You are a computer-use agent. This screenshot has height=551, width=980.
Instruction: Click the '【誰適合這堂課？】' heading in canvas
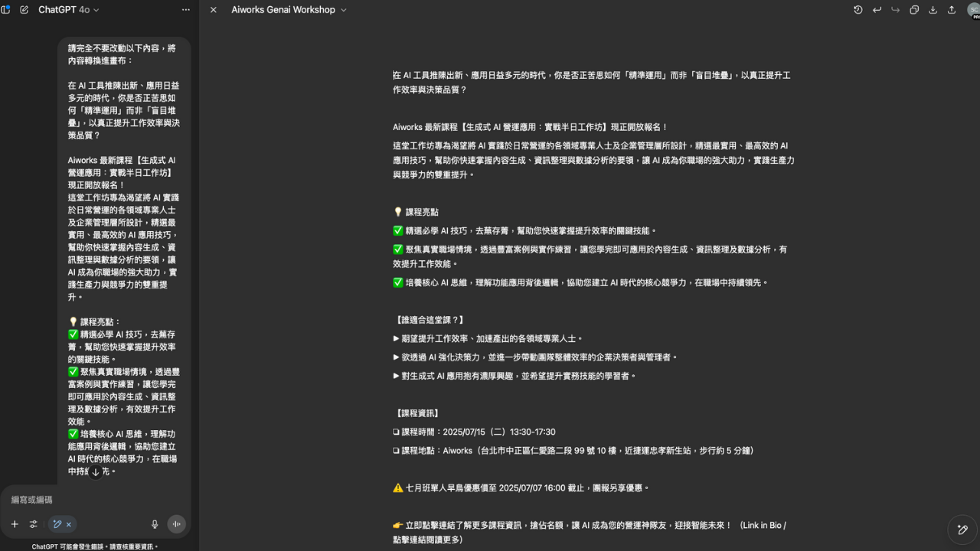point(429,320)
